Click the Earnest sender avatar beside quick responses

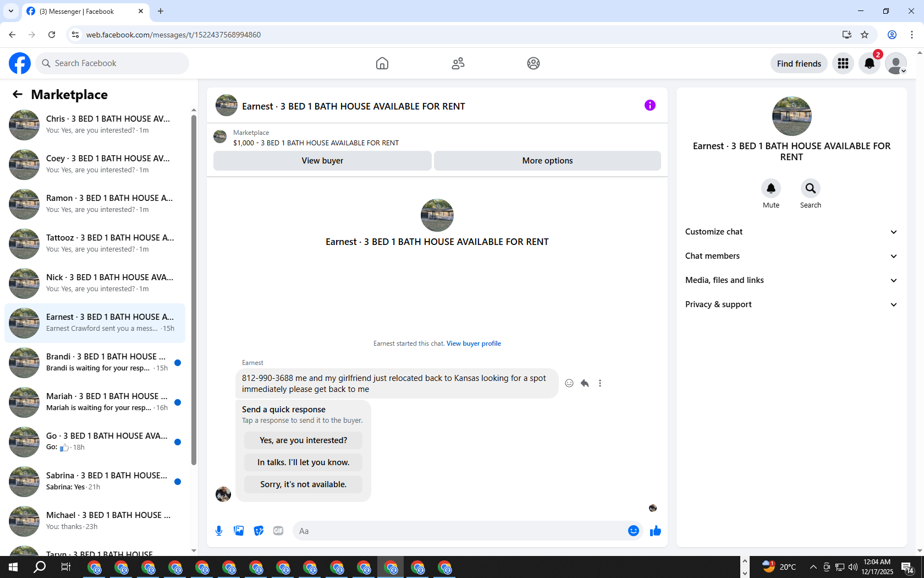click(x=223, y=494)
